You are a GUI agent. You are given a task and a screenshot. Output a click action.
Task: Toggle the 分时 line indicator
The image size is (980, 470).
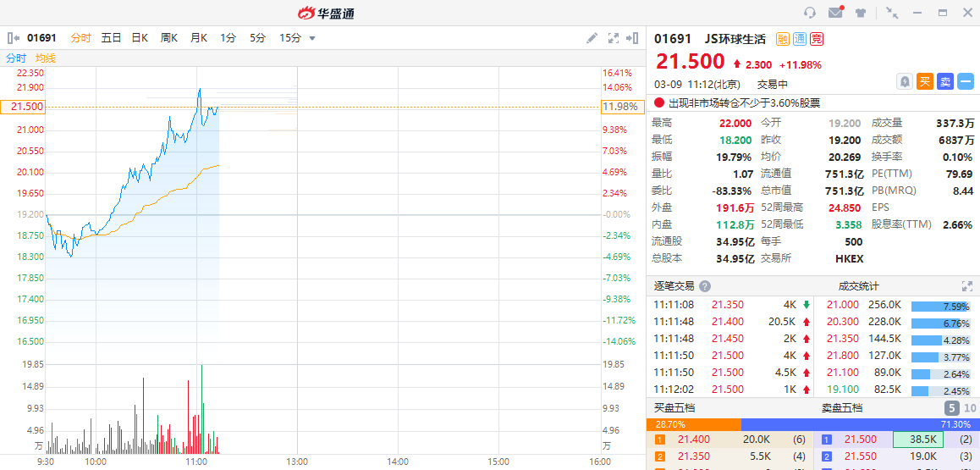click(16, 58)
